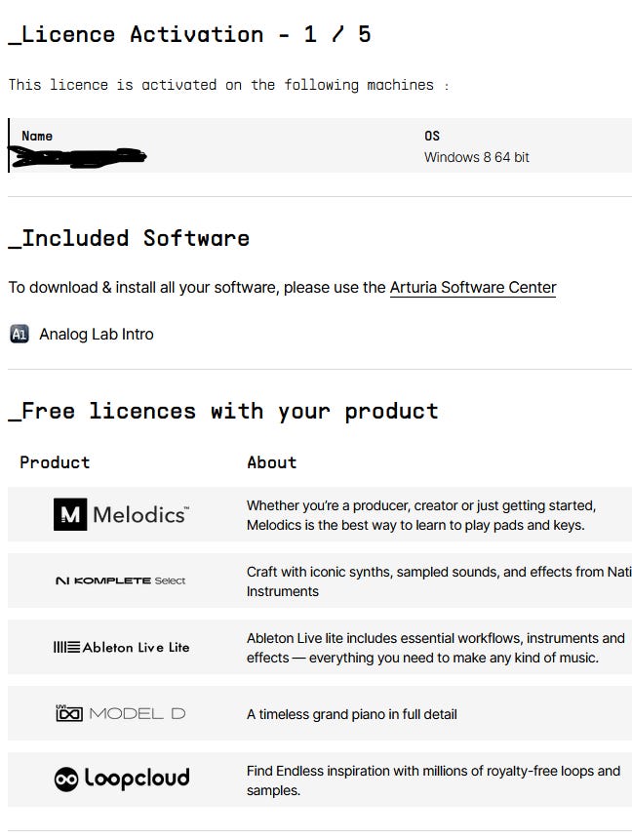Click the OS column header
The height and width of the screenshot is (840, 632).
(432, 136)
